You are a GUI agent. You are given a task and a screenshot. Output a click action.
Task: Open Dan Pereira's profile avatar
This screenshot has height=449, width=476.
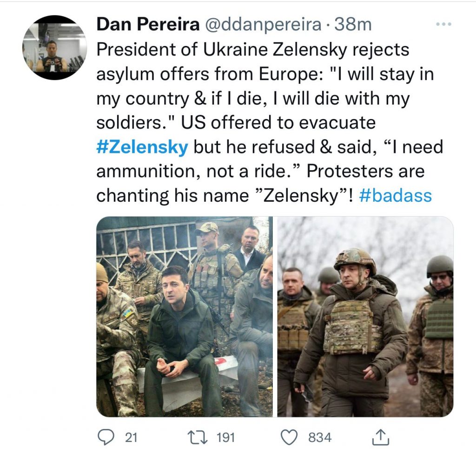pyautogui.click(x=54, y=47)
